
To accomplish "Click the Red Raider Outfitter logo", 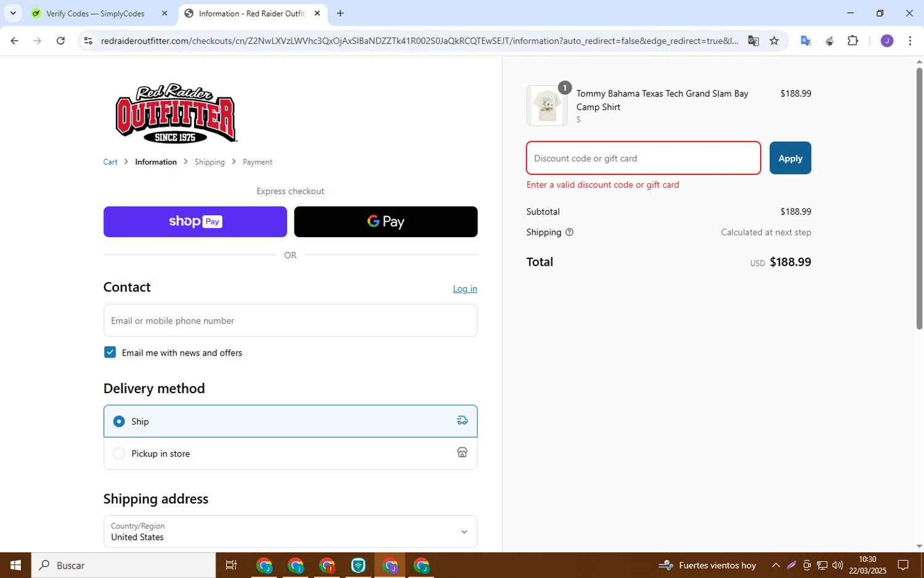I will 176,113.
